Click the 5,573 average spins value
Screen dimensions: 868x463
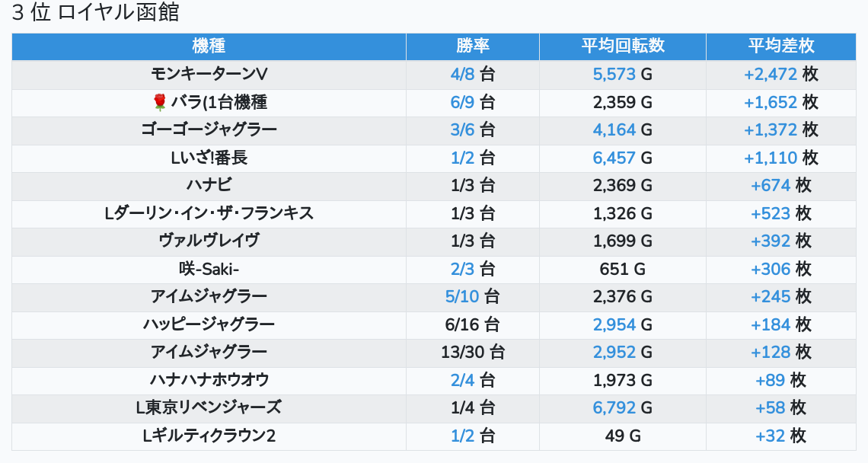[614, 74]
